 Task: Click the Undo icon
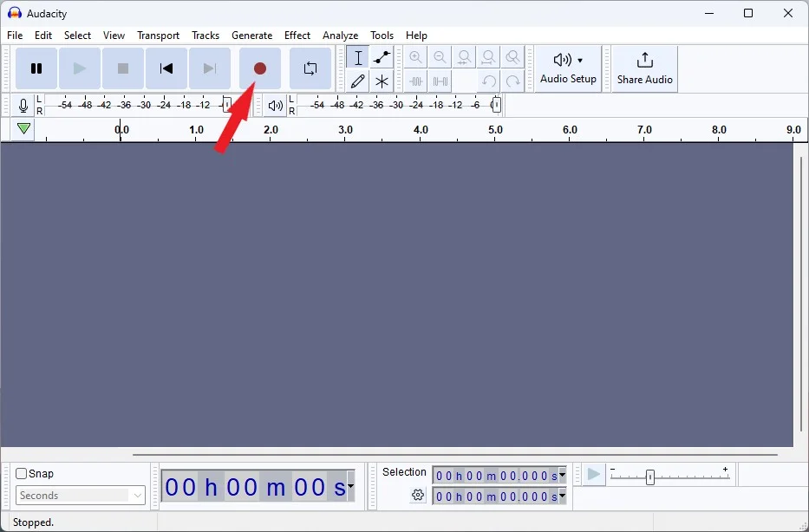point(488,81)
